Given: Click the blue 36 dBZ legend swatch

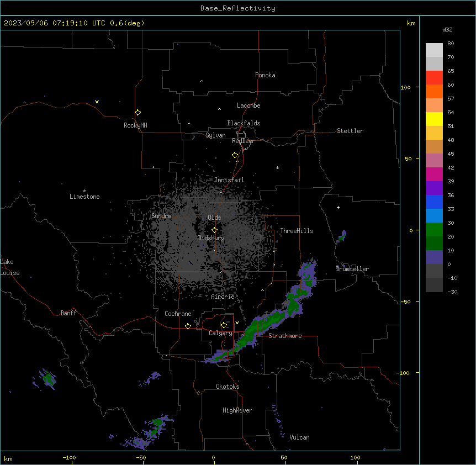Looking at the screenshot, I should pyautogui.click(x=434, y=202).
